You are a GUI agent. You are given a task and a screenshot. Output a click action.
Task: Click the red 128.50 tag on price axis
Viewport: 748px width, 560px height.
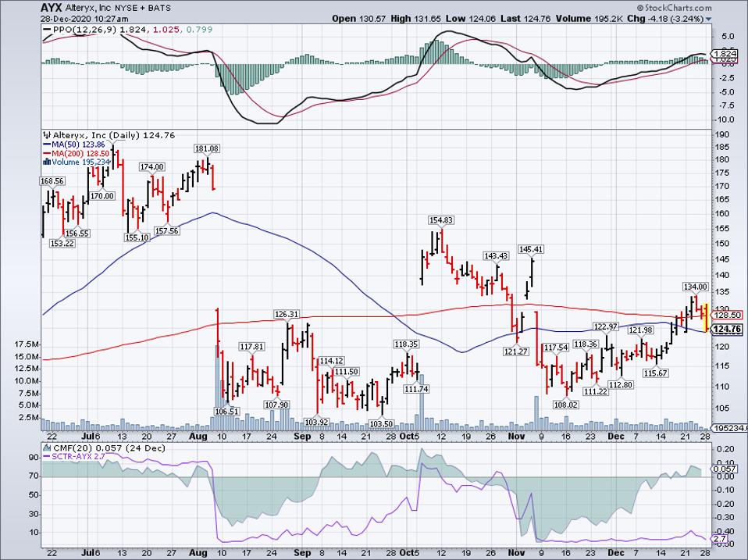pos(728,315)
